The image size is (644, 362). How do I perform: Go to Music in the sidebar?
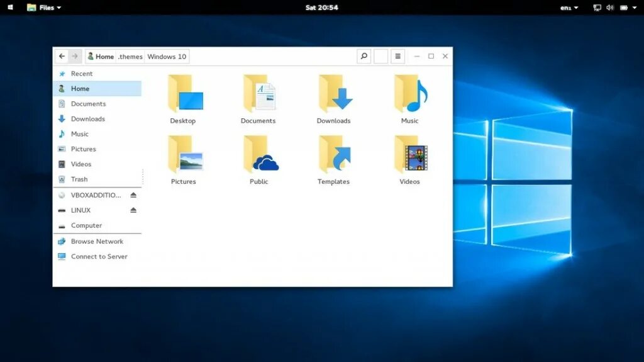tap(97, 133)
